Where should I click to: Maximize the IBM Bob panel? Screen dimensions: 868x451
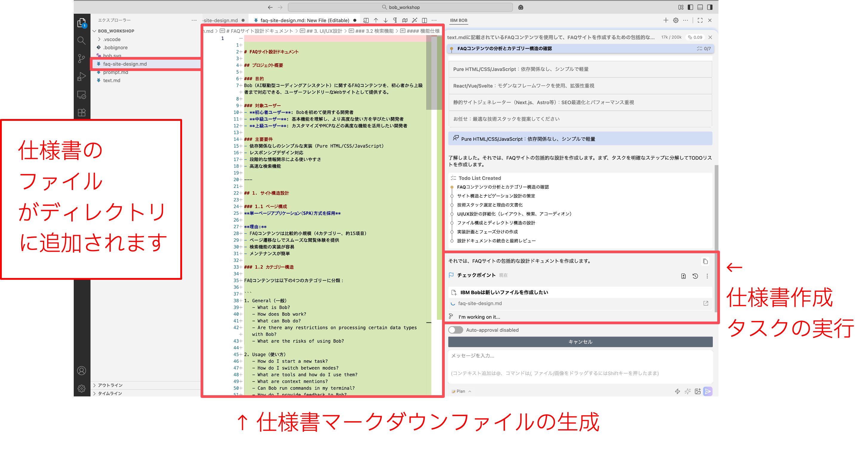tap(700, 20)
